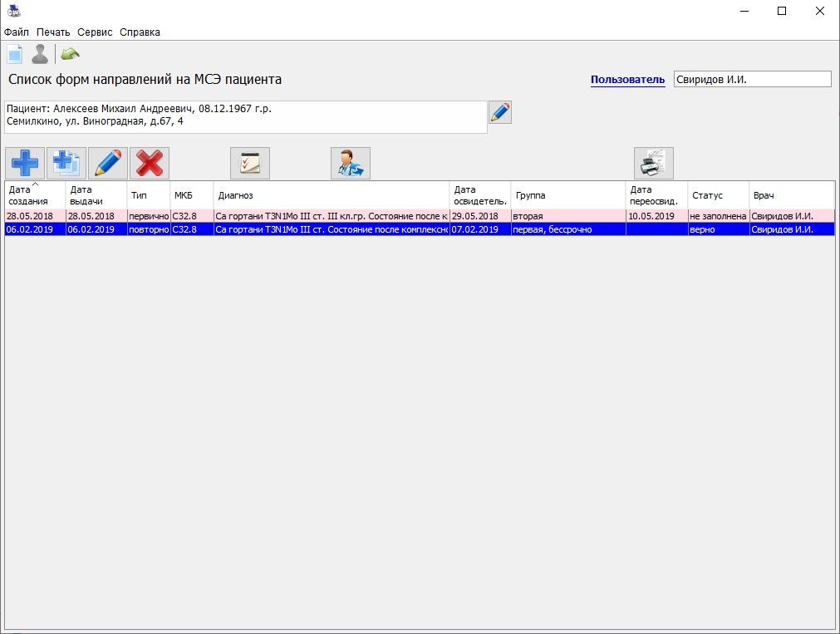The width and height of the screenshot is (840, 634).
Task: Click the green back arrow icon
Action: pos(70,53)
